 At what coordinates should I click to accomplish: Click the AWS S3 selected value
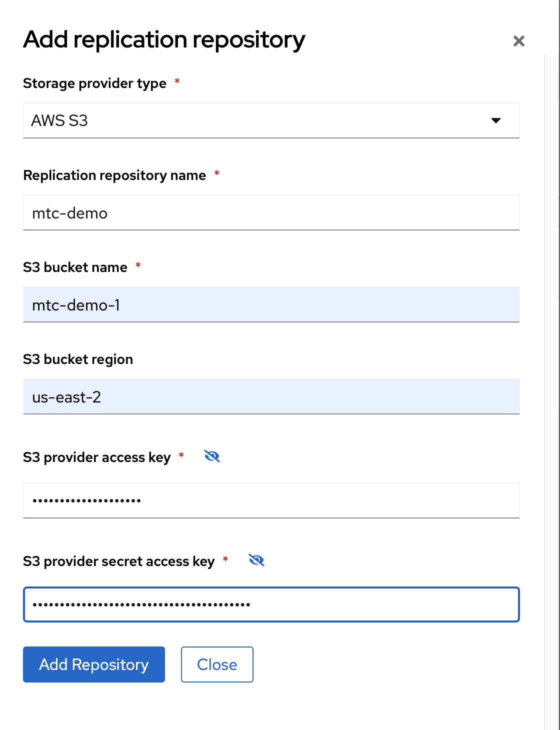click(60, 120)
